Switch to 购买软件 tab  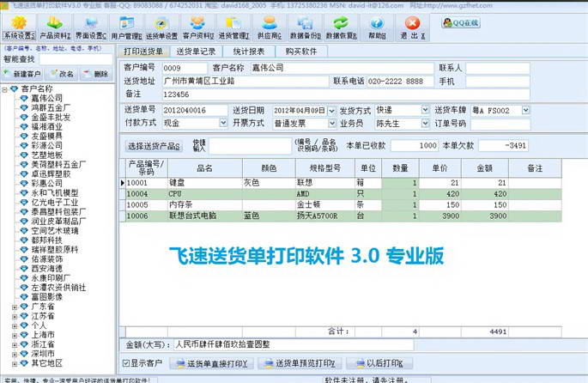click(x=301, y=52)
